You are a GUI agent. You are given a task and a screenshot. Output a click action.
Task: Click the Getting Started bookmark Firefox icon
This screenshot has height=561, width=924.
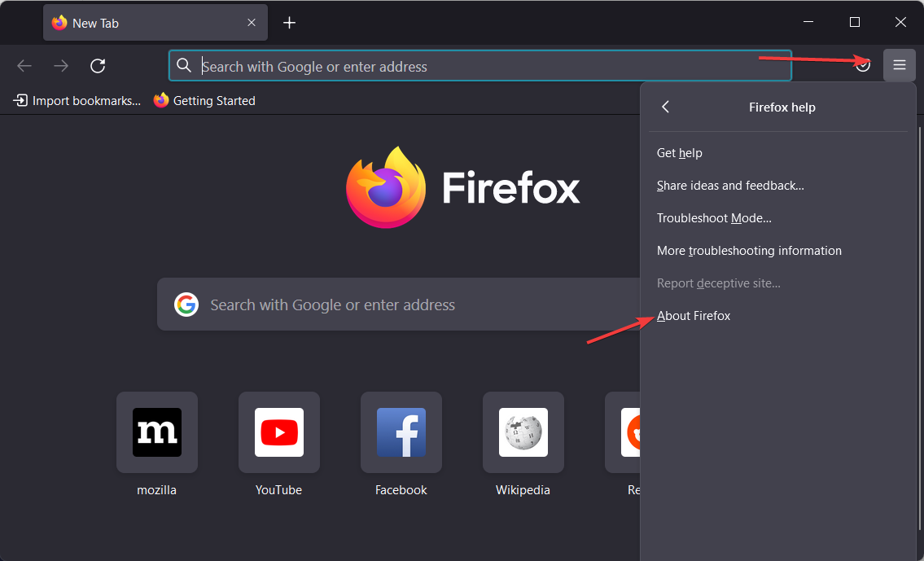(161, 101)
